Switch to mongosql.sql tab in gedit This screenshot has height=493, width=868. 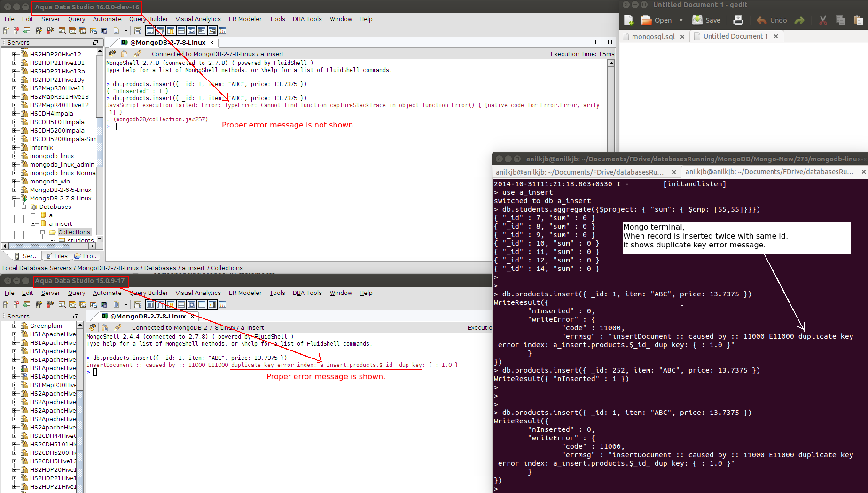[x=653, y=36]
